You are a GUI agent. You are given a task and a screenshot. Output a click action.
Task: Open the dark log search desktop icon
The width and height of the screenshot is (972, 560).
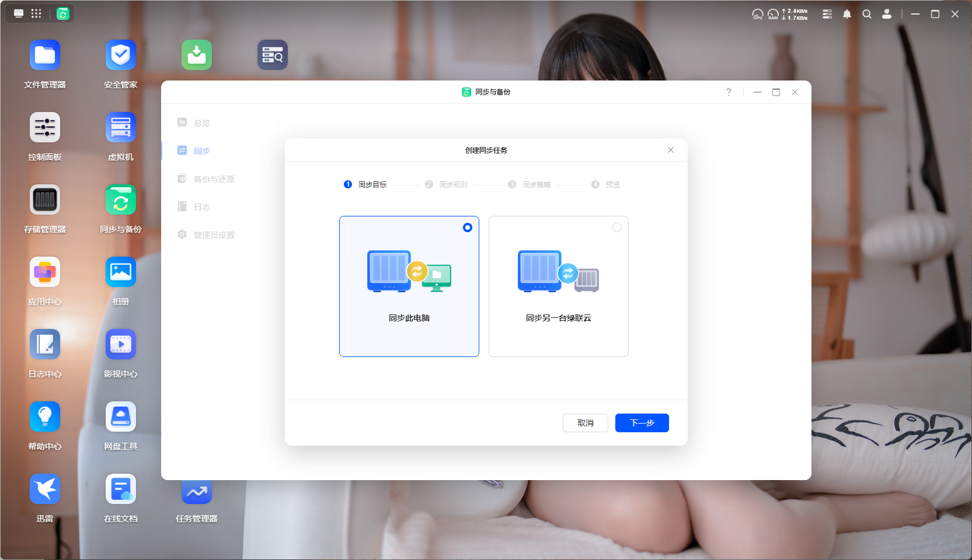(273, 55)
